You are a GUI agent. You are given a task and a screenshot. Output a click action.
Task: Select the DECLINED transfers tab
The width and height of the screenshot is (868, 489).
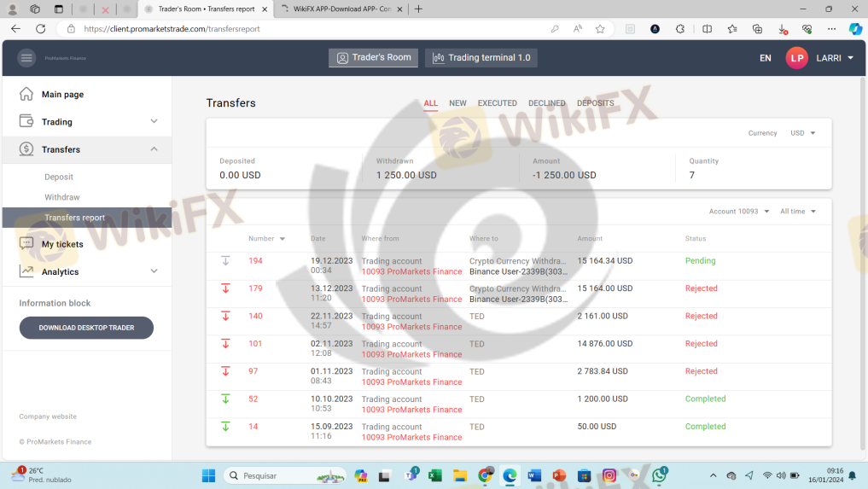pos(547,103)
